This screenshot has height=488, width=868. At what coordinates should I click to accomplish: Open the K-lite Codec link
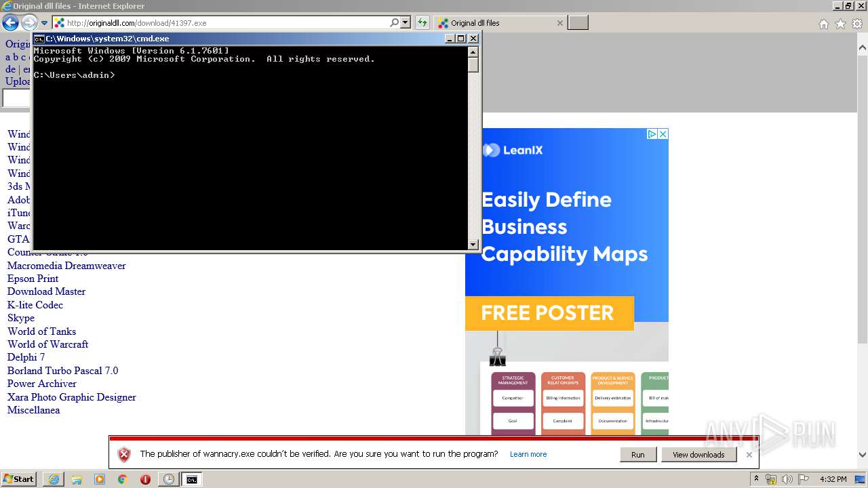coord(35,305)
